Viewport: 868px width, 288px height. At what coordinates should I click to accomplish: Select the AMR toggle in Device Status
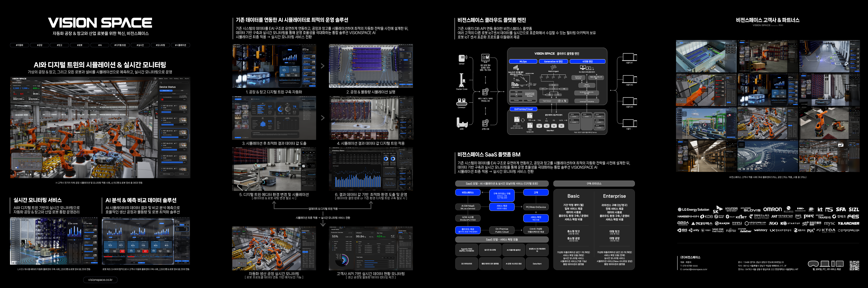click(182, 91)
